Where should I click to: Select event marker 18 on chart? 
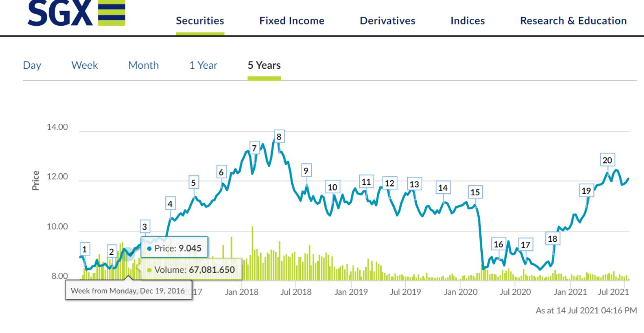point(552,239)
